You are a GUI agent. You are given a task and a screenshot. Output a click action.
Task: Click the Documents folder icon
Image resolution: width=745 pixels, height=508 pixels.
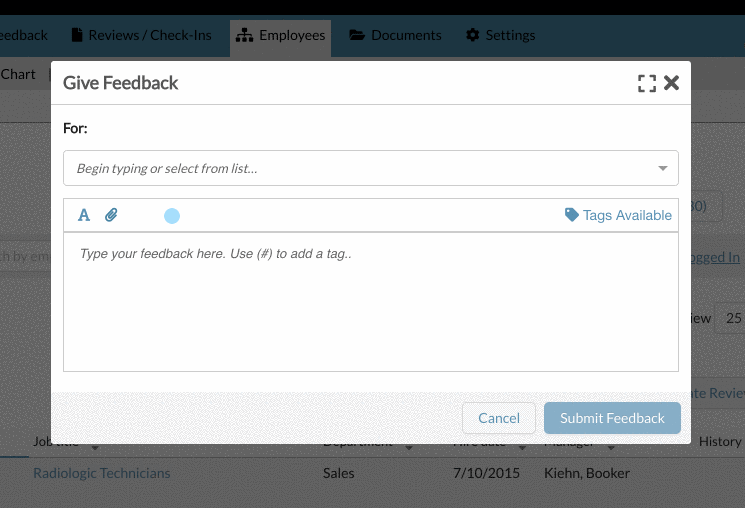pyautogui.click(x=357, y=35)
